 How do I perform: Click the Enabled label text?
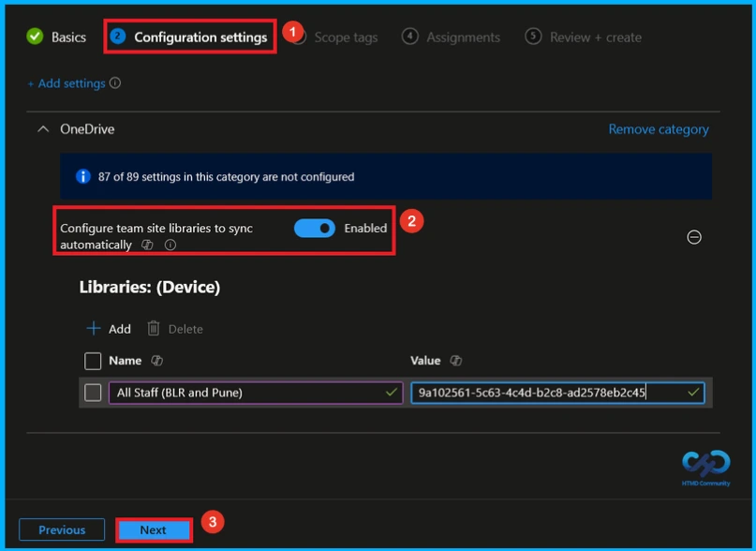pyautogui.click(x=365, y=229)
